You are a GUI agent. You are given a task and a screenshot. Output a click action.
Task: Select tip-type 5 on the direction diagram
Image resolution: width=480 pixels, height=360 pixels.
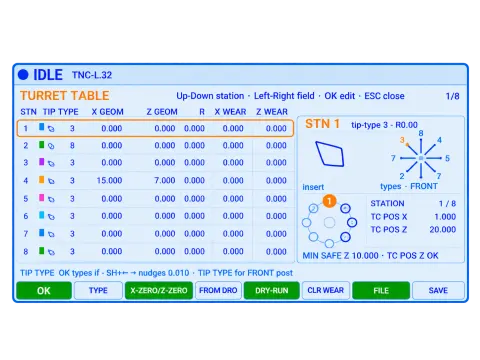point(447,158)
